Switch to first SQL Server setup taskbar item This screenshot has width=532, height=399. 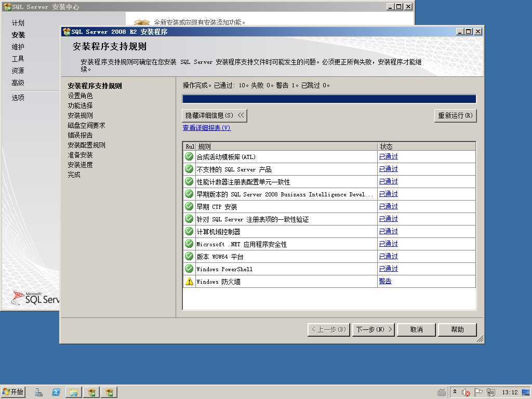click(91, 392)
